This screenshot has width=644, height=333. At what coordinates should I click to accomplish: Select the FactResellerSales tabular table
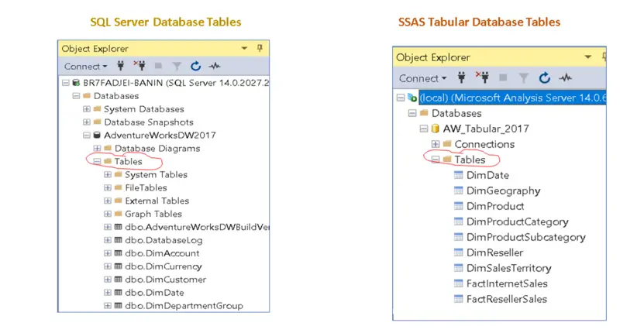[506, 299]
